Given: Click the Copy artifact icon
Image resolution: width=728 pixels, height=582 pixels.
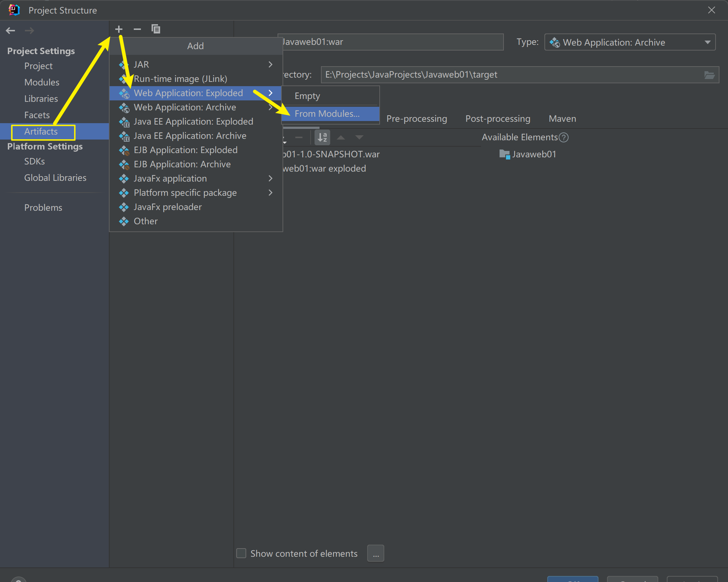Looking at the screenshot, I should (x=156, y=29).
